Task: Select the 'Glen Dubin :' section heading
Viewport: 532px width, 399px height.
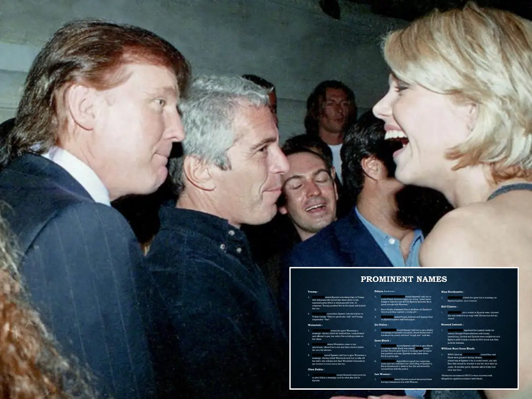Action: 316,369
